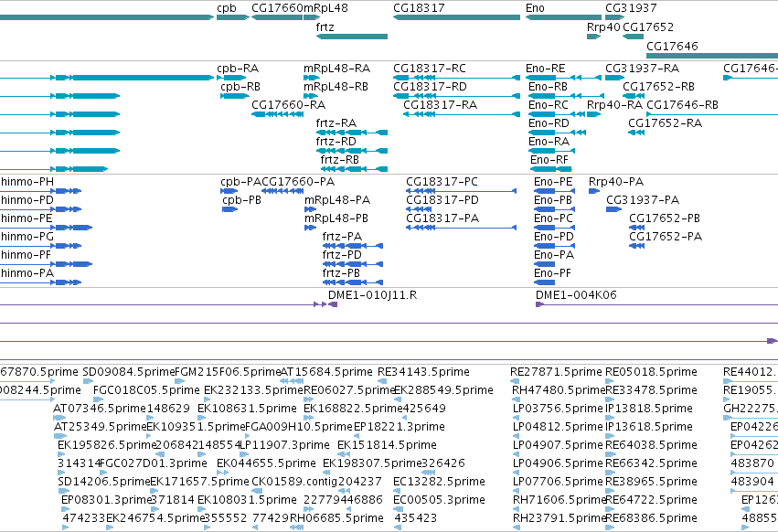
Task: Select the CG18317-RC transcript label
Action: tap(430, 69)
